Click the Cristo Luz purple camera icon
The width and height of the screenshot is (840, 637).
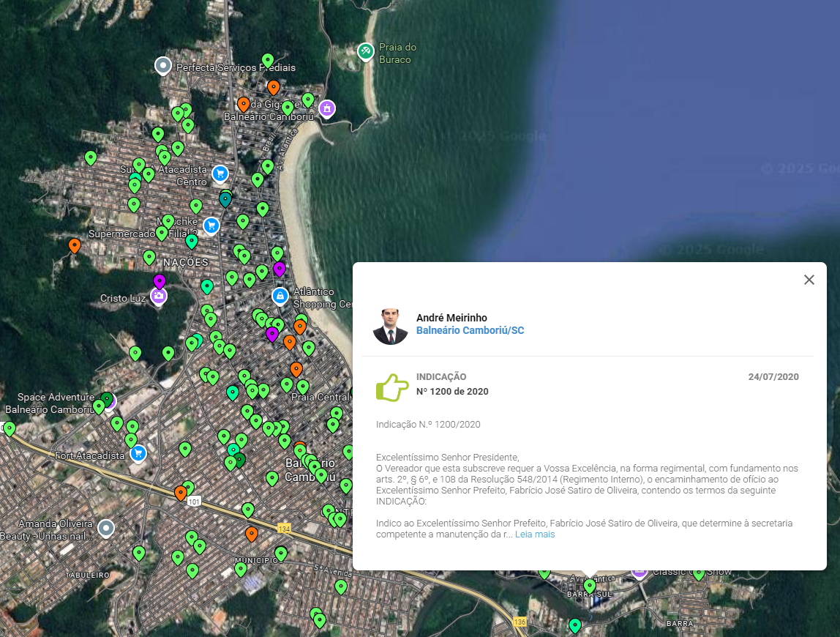point(158,296)
